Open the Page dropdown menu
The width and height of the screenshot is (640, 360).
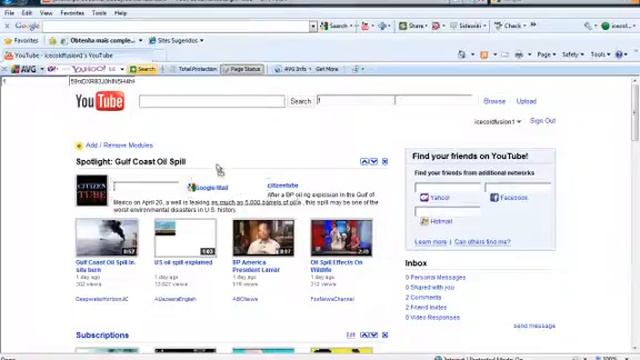546,55
